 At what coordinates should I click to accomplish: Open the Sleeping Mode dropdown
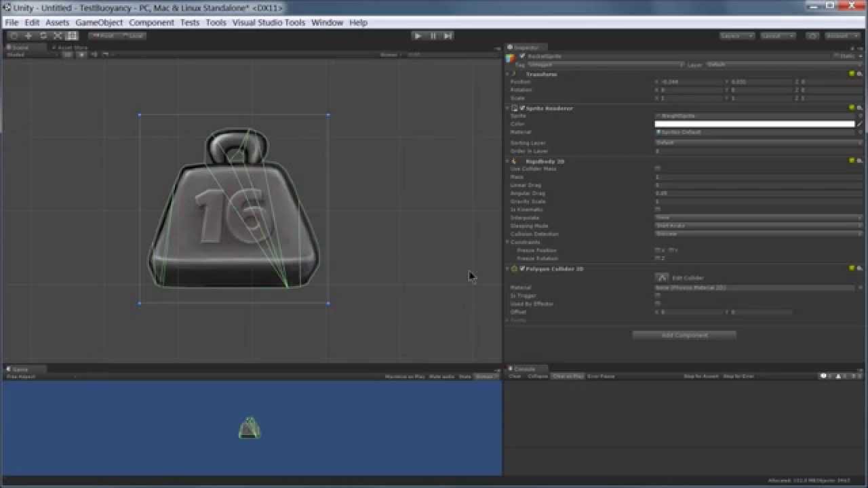758,226
